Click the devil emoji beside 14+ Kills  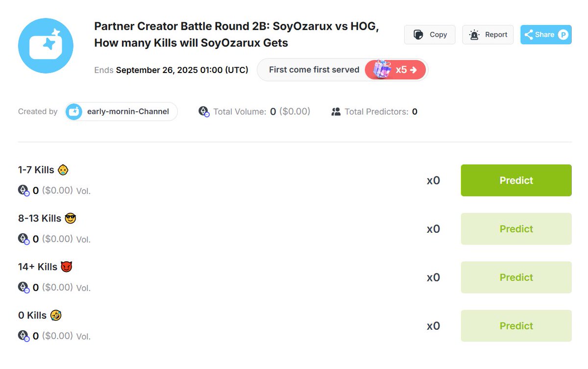[x=66, y=267]
